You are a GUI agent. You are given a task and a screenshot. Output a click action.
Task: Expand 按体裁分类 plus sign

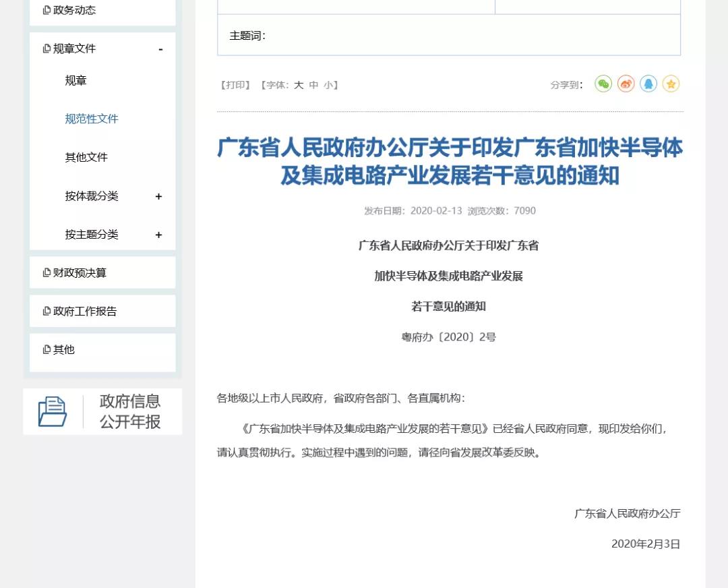[159, 196]
